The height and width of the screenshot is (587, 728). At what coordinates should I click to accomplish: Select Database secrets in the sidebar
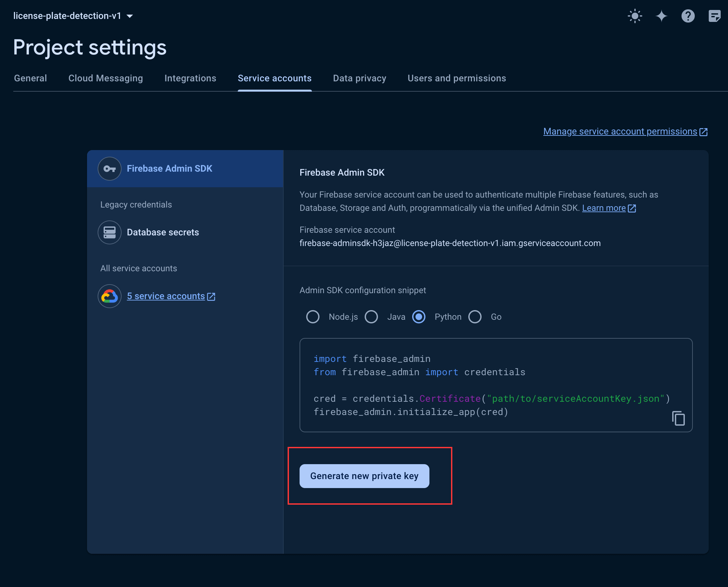pyautogui.click(x=163, y=232)
